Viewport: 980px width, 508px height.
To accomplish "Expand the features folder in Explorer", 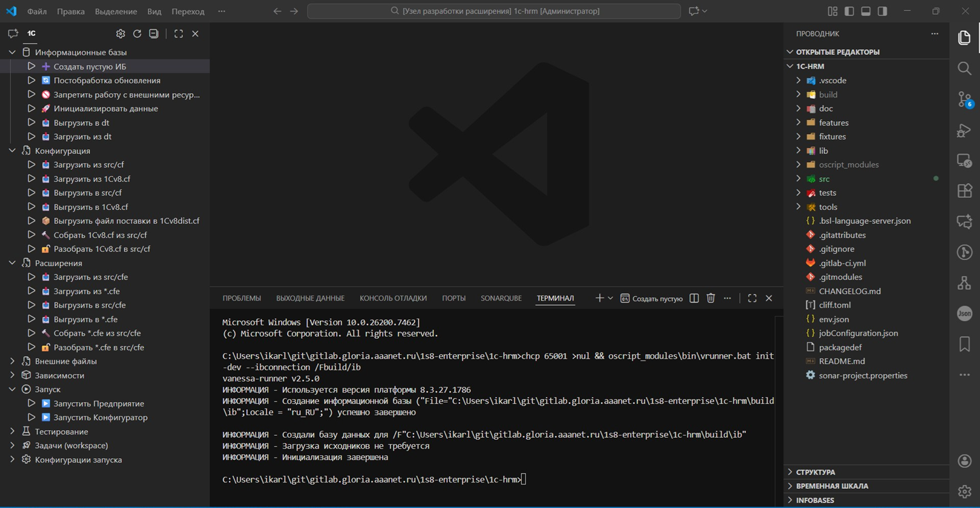I will (798, 123).
